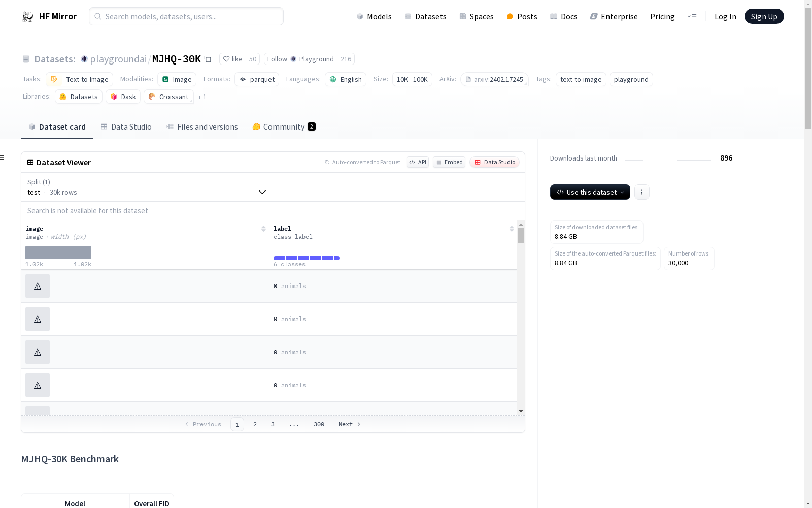Open the Pricing link
Viewport: 812px width, 508px height.
coord(662,16)
